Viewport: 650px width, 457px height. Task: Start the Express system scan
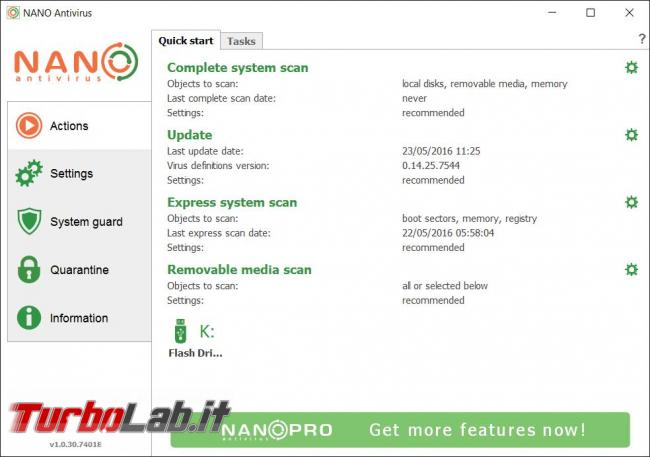(232, 202)
